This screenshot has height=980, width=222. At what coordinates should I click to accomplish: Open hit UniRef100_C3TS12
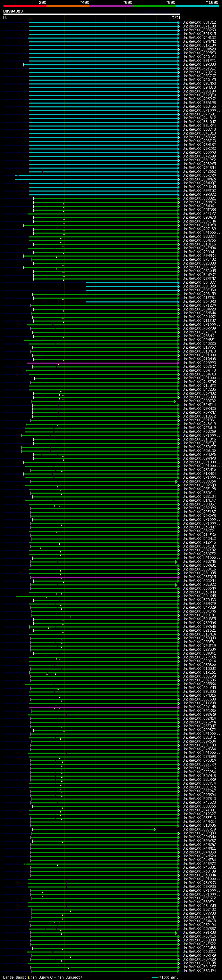point(199,23)
